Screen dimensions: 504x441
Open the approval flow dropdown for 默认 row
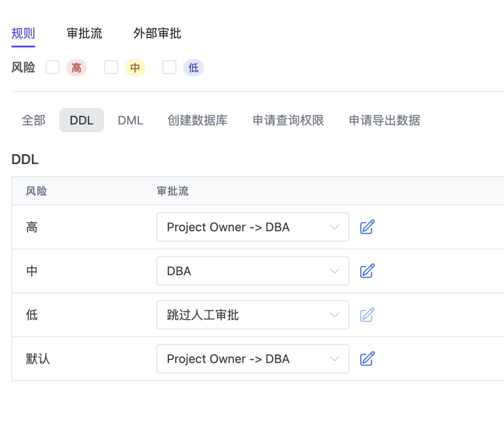click(x=252, y=359)
